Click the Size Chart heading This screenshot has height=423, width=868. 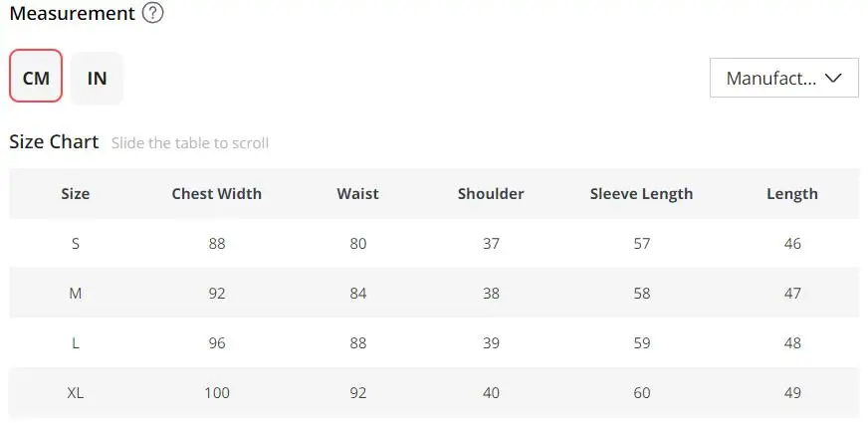coord(54,141)
